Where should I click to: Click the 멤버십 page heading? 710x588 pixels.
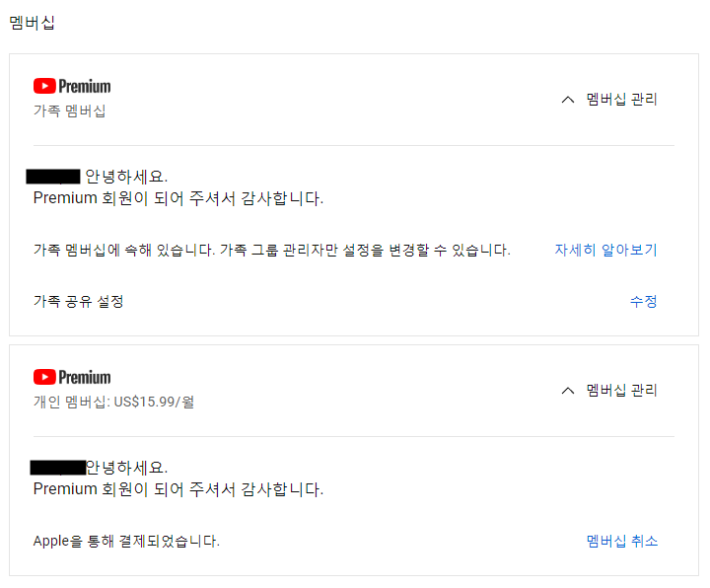[x=32, y=23]
